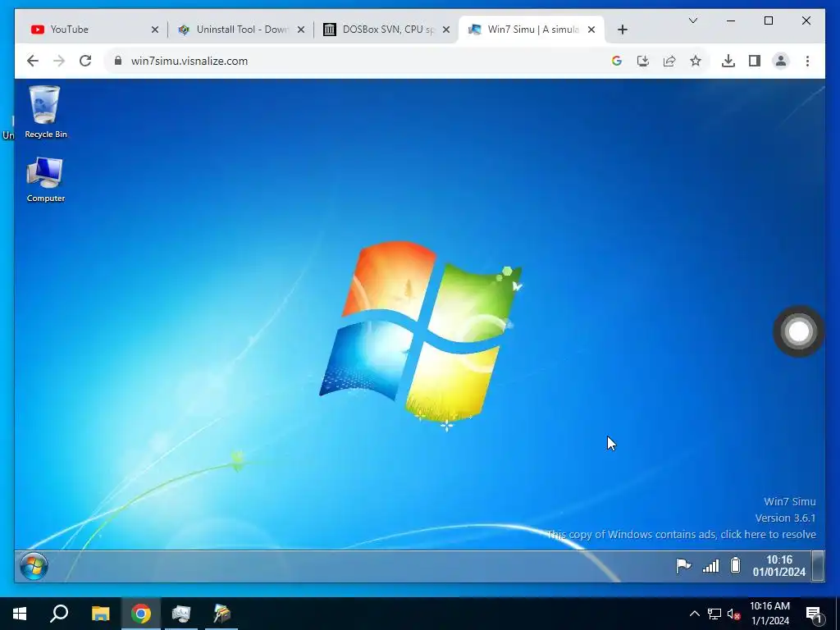Screen dimensions: 840x630
Task: Click the Action Center flag icon
Action: click(x=683, y=566)
